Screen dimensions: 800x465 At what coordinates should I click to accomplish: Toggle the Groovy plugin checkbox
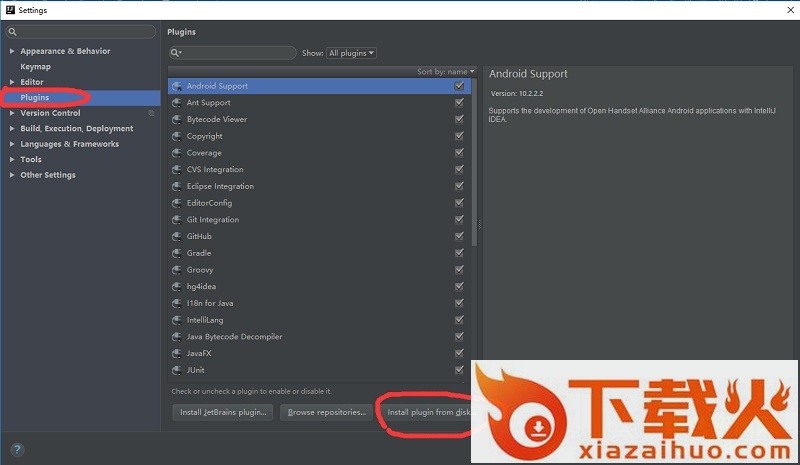[x=459, y=270]
